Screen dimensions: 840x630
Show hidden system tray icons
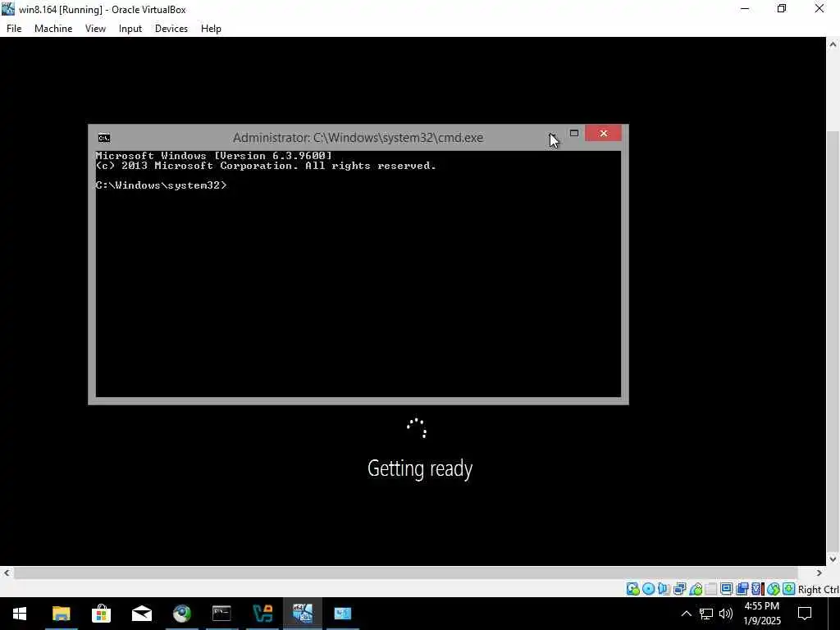687,614
